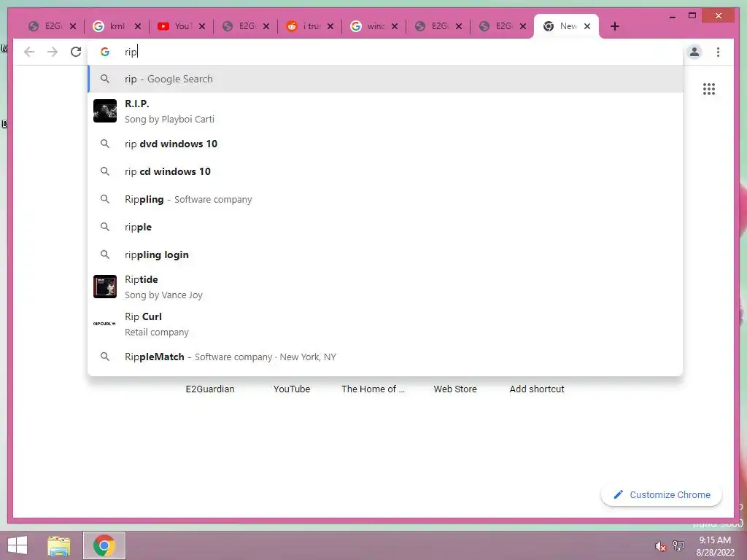Image resolution: width=747 pixels, height=560 pixels.
Task: Select the 'ripple' suggestion
Action: pyautogui.click(x=385, y=227)
